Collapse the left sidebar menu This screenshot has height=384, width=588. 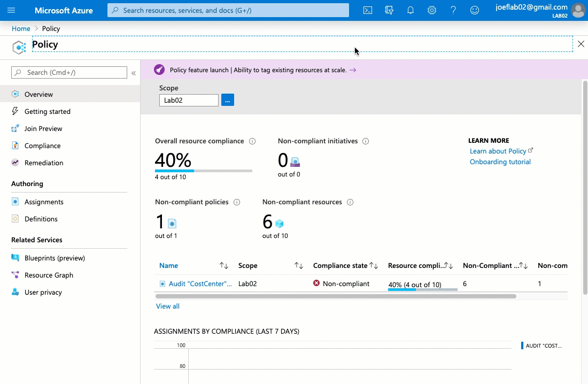pyautogui.click(x=134, y=73)
